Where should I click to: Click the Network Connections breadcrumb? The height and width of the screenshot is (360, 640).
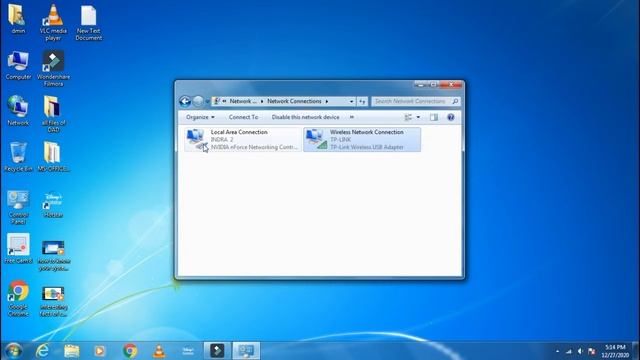pos(294,101)
